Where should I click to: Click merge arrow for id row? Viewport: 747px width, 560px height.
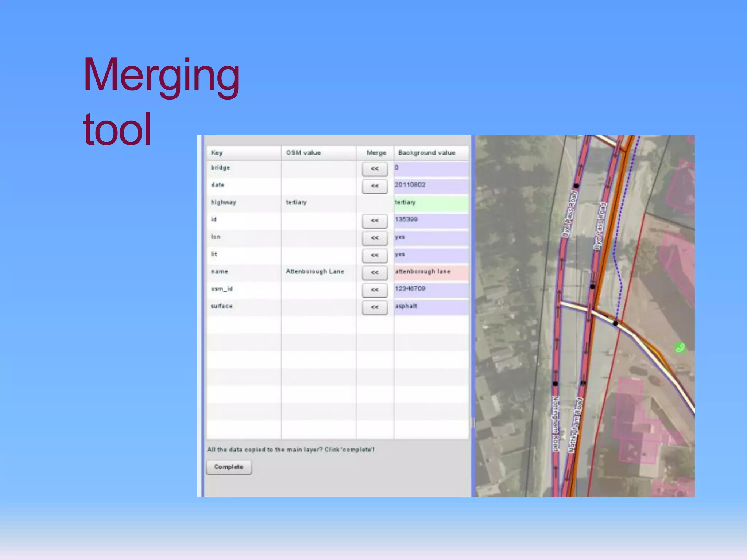pyautogui.click(x=375, y=221)
